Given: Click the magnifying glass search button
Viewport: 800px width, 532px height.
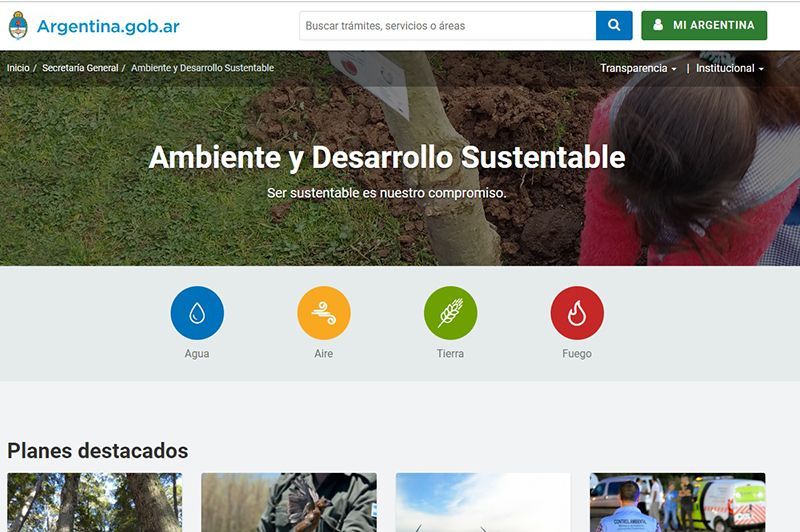Looking at the screenshot, I should point(614,26).
